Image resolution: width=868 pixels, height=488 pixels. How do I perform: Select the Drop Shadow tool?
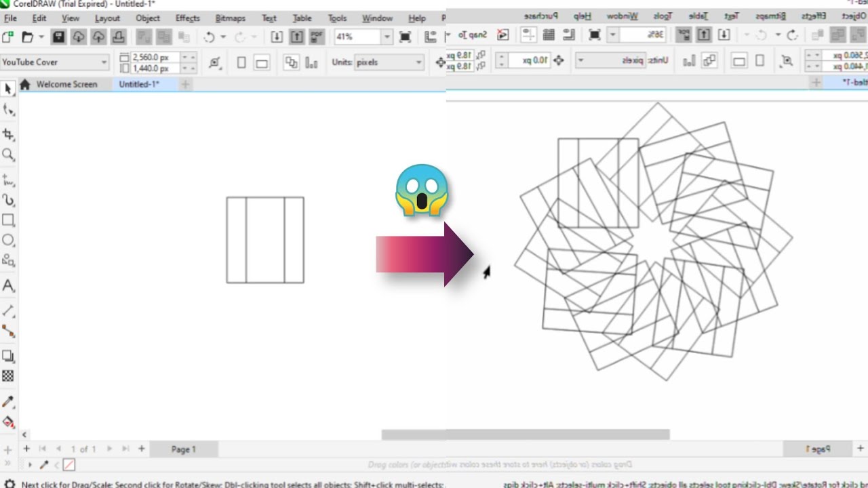pyautogui.click(x=8, y=356)
